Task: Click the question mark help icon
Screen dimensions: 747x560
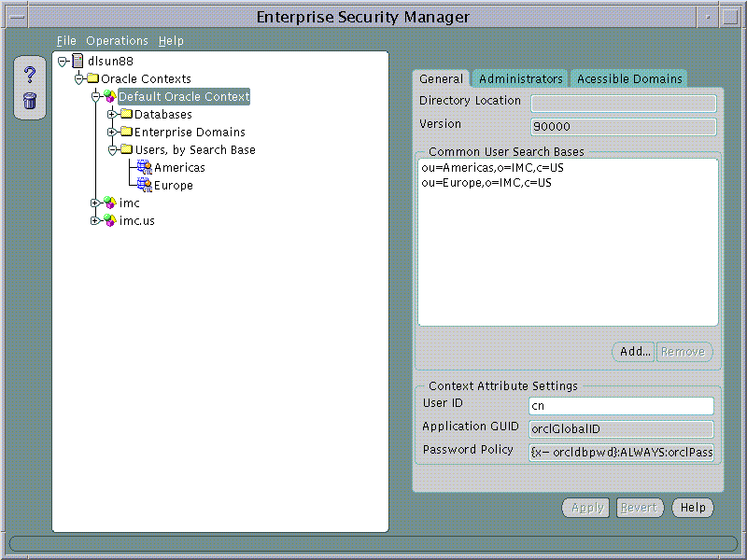Action: point(30,75)
